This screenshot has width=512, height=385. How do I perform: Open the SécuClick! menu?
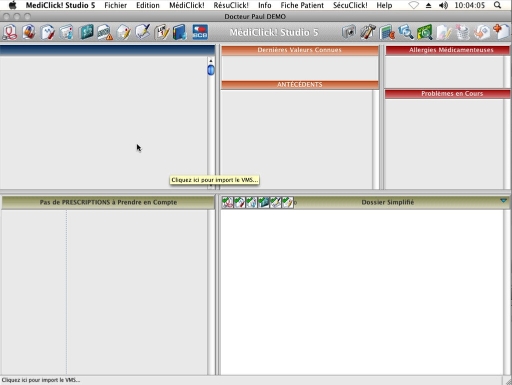pyautogui.click(x=350, y=5)
